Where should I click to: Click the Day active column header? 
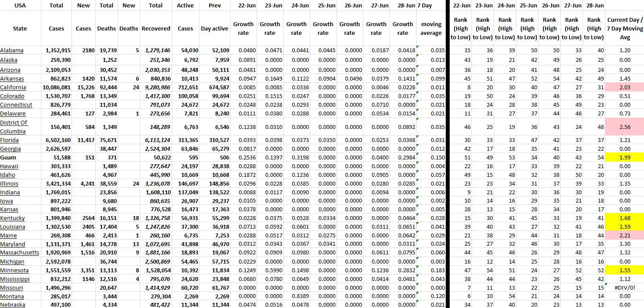214,29
